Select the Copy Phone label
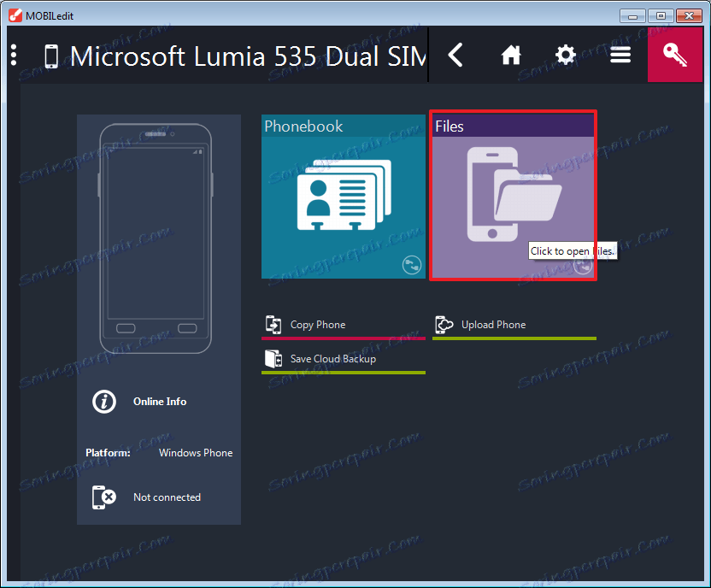Screen dimensions: 711x588 (318, 325)
